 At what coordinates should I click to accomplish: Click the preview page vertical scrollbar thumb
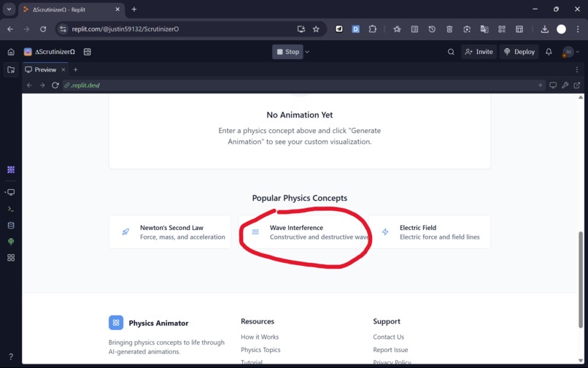click(581, 280)
